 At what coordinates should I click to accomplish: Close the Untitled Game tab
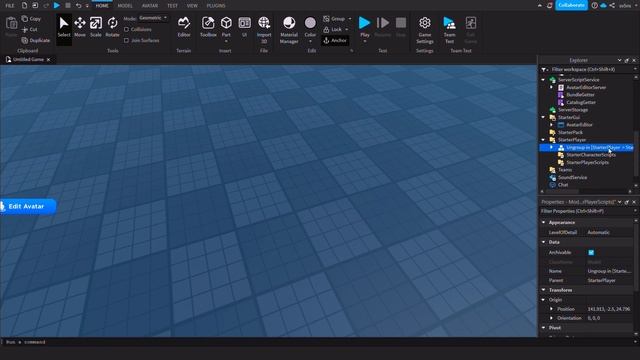(49, 60)
